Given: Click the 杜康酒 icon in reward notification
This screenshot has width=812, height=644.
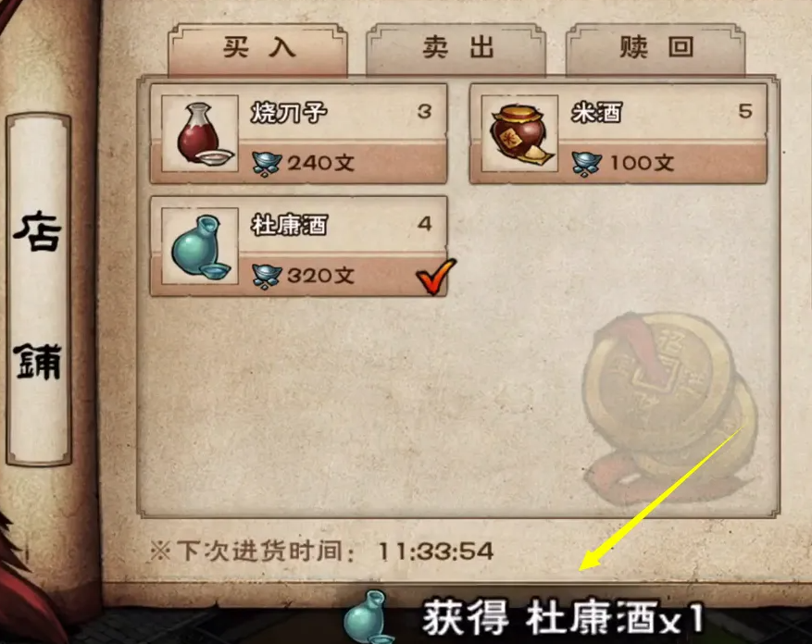Looking at the screenshot, I should click(366, 617).
